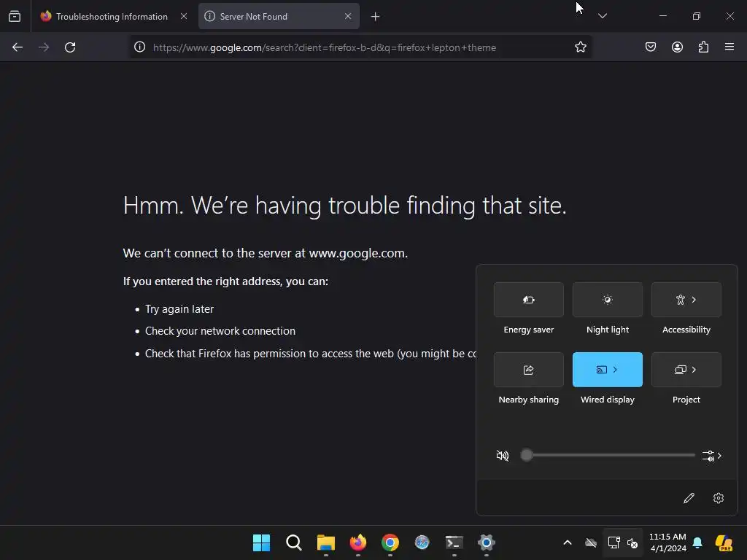Open Firefox account menu
Image resolution: width=747 pixels, height=560 pixels.
[x=677, y=47]
